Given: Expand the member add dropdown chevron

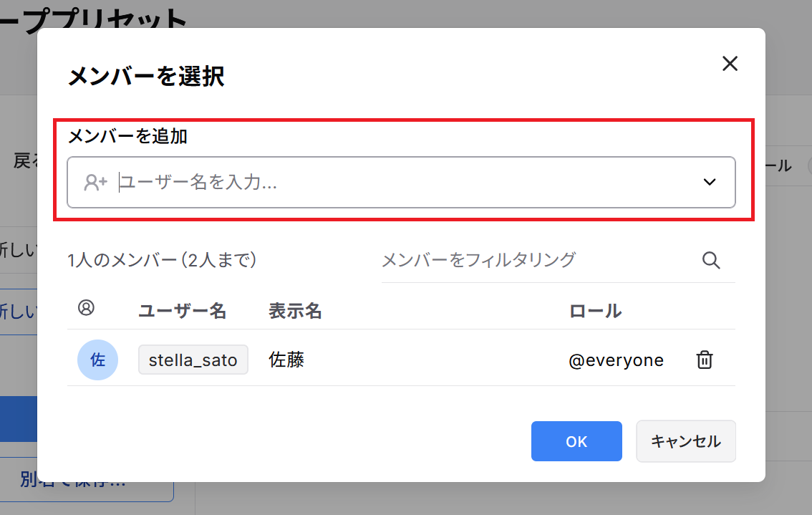Looking at the screenshot, I should click(x=710, y=183).
